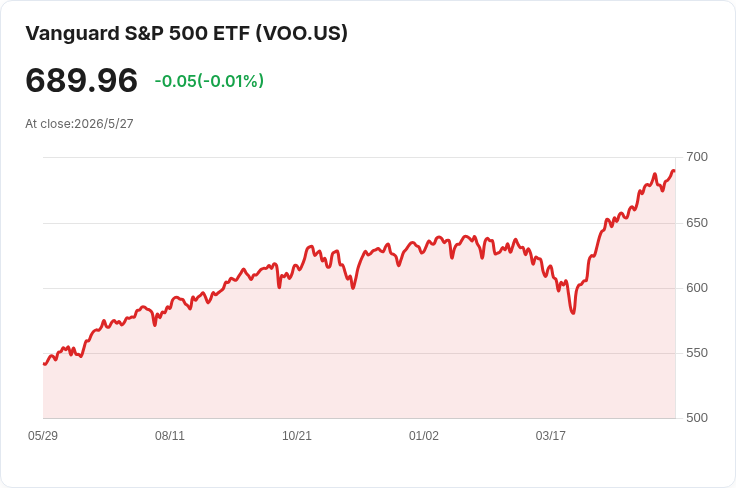Click the 600 y-axis label
Screen dimensions: 736x488
pyautogui.click(x=697, y=288)
